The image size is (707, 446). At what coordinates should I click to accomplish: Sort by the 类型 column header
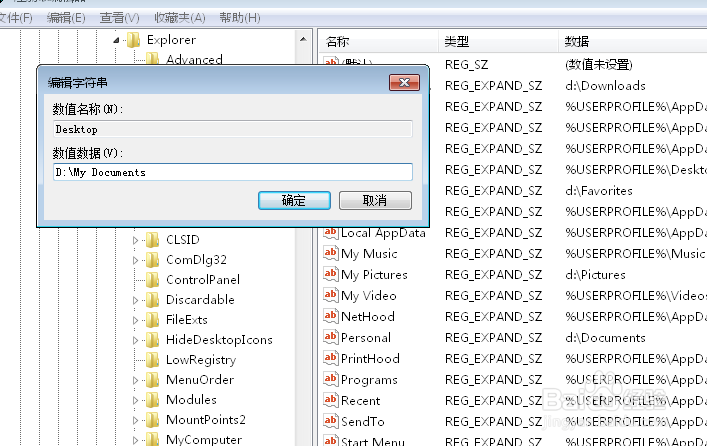[499, 41]
